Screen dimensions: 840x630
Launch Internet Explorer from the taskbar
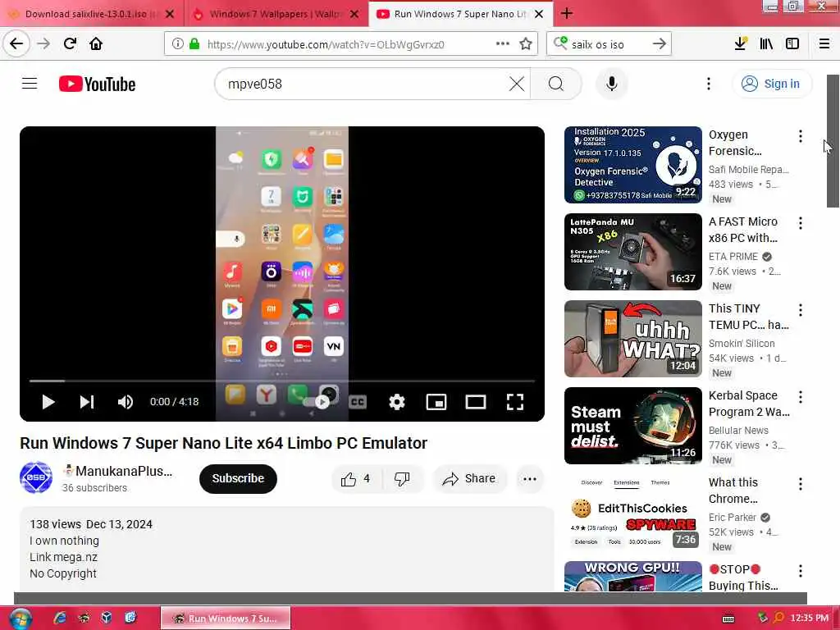[60, 618]
